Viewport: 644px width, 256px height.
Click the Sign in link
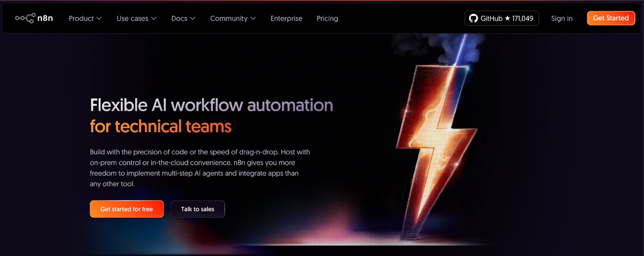click(x=562, y=19)
